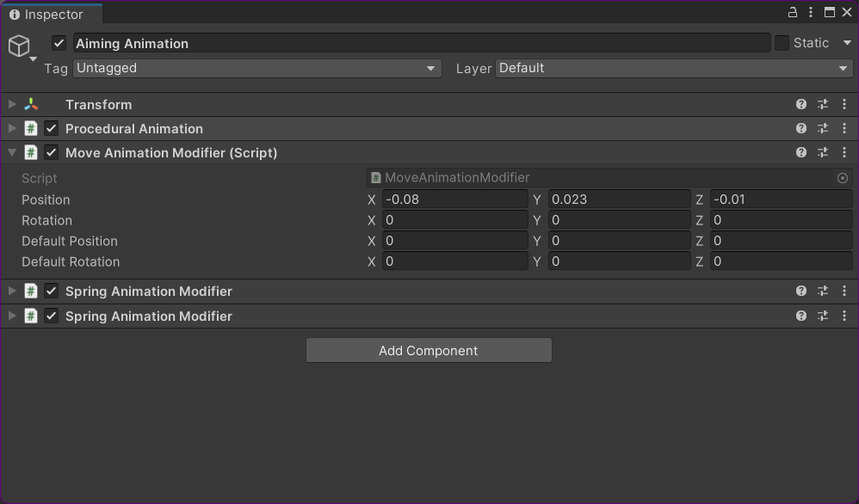Open the Tag dropdown showing Untagged
This screenshot has width=859, height=504.
pyautogui.click(x=256, y=68)
